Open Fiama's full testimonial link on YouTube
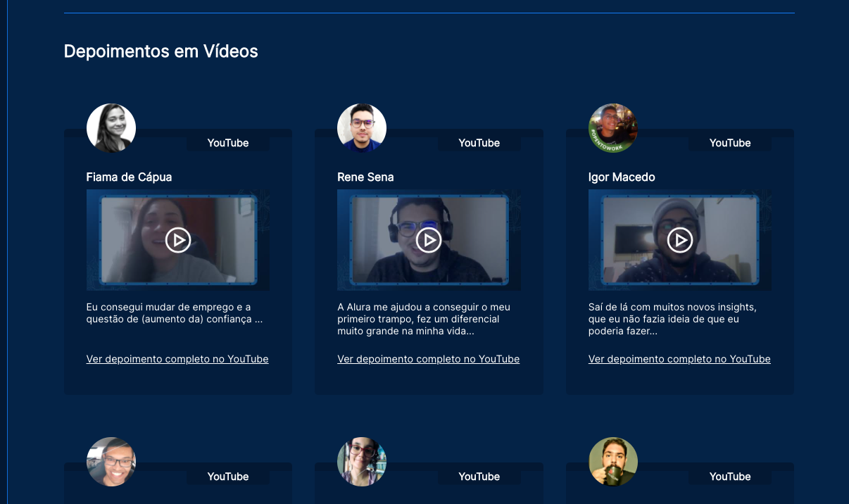The height and width of the screenshot is (504, 849). click(x=177, y=359)
